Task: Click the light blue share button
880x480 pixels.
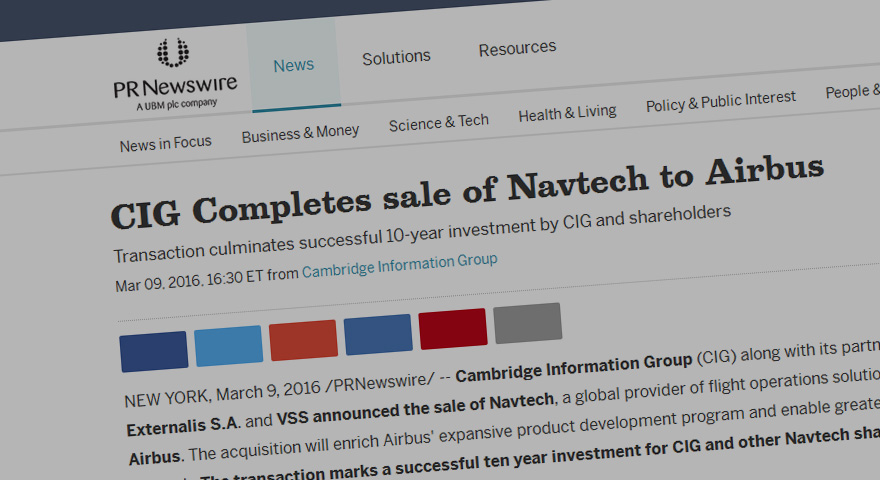Action: point(228,345)
